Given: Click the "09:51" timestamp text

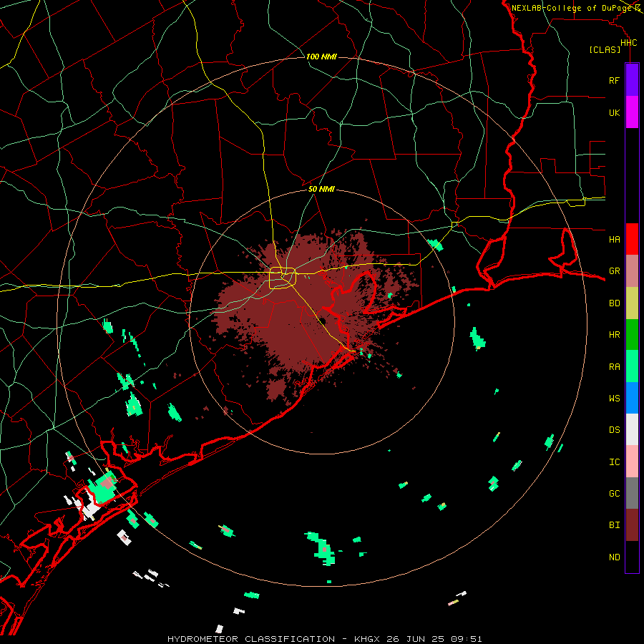Looking at the screenshot, I should [x=465, y=639].
